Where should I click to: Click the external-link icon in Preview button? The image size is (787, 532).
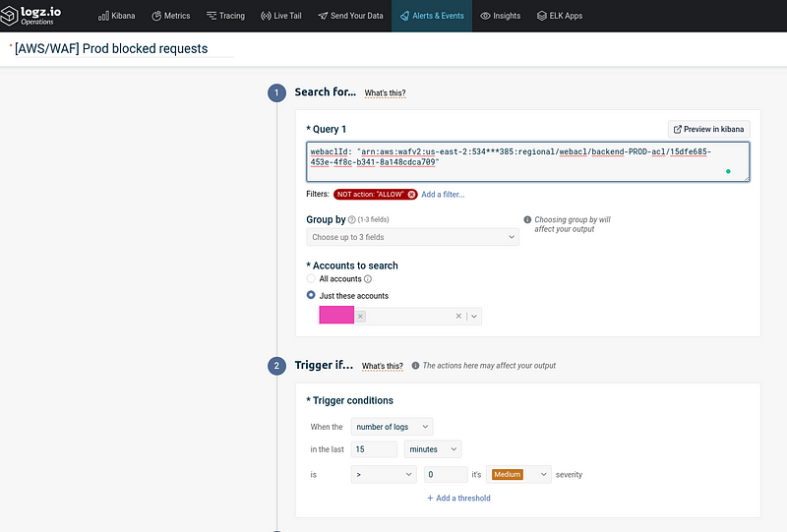point(677,129)
